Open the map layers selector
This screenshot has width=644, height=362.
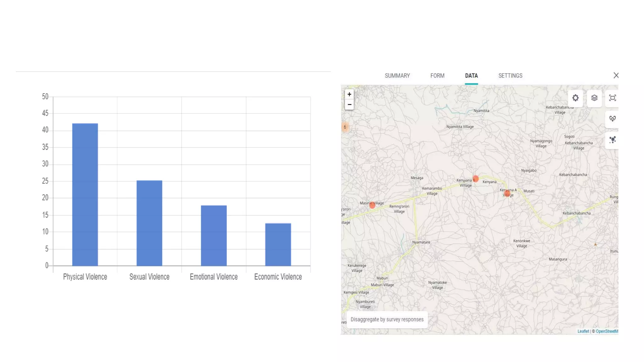tap(594, 98)
